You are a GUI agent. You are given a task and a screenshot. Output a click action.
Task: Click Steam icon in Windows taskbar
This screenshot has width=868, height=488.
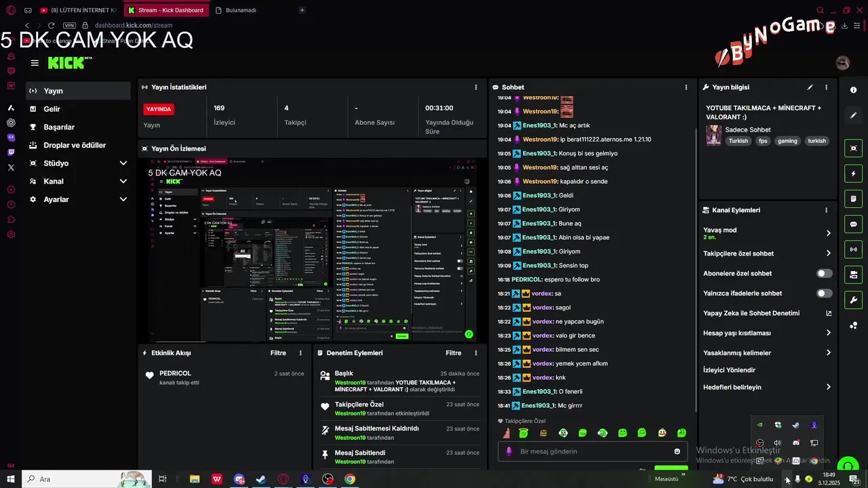tap(260, 479)
